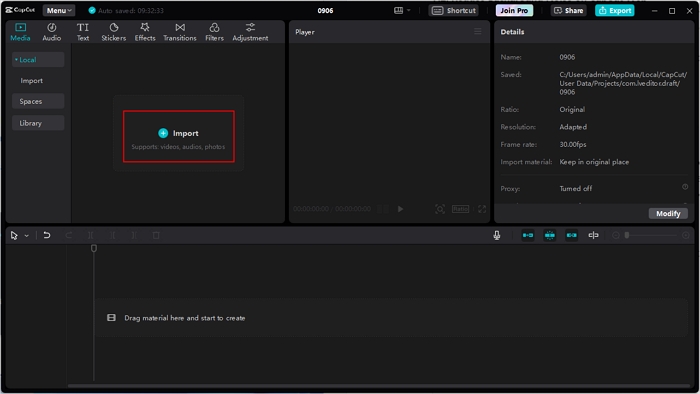This screenshot has width=700, height=394.
Task: Open the Player panel menu
Action: [478, 31]
